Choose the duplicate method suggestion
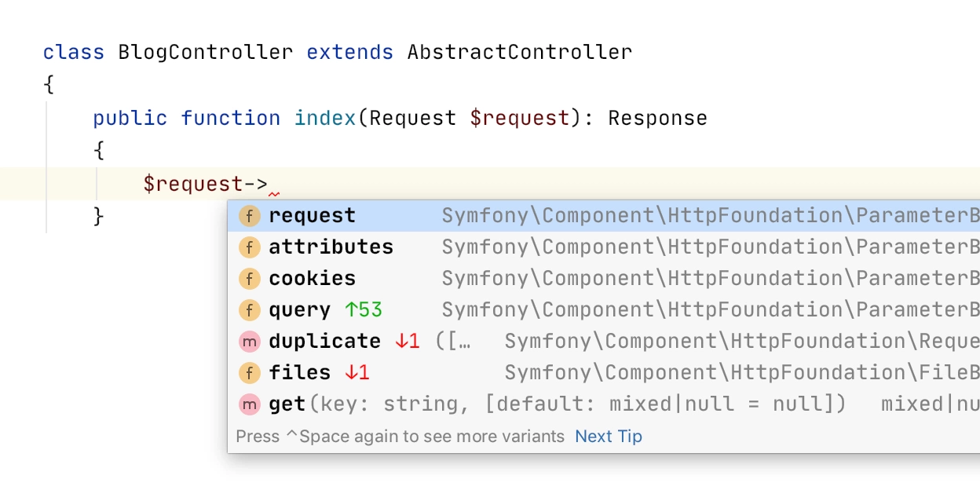Image resolution: width=980 pixels, height=490 pixels. click(604, 342)
